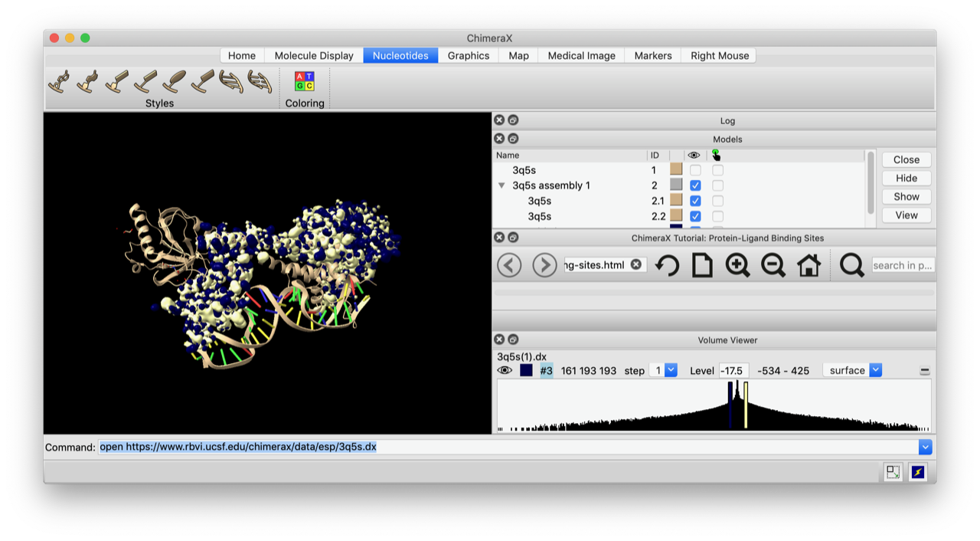Go to tutorial browser home page
980x541 pixels.
808,265
